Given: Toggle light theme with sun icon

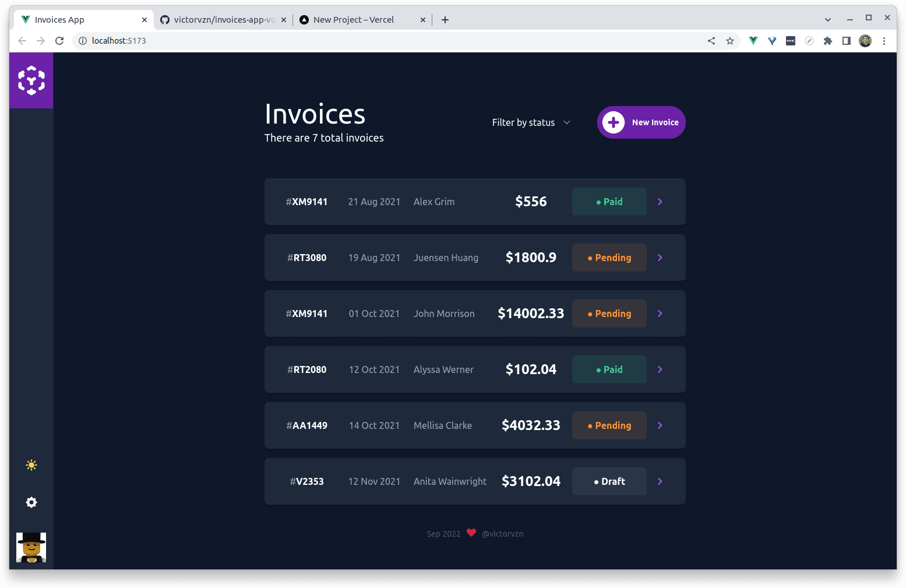Looking at the screenshot, I should point(31,465).
